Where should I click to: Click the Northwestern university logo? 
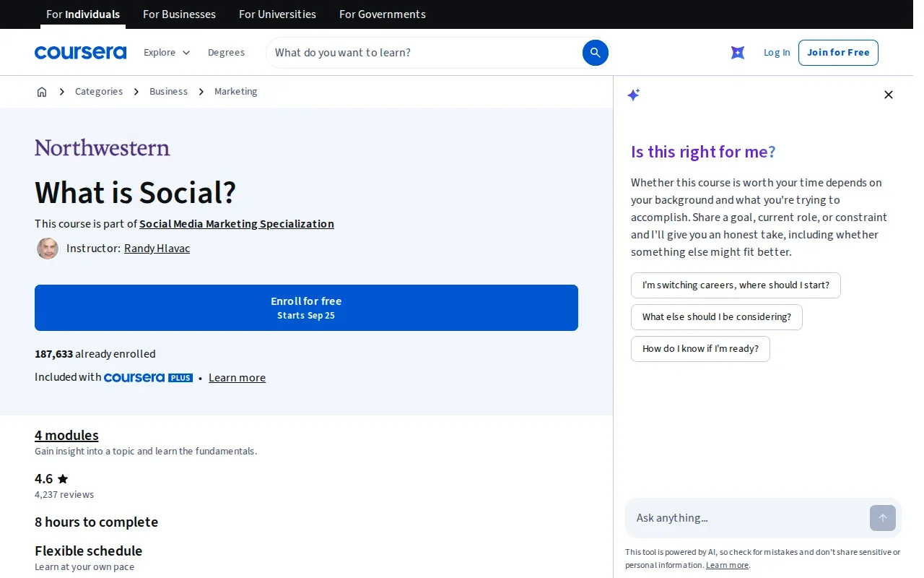coord(103,147)
